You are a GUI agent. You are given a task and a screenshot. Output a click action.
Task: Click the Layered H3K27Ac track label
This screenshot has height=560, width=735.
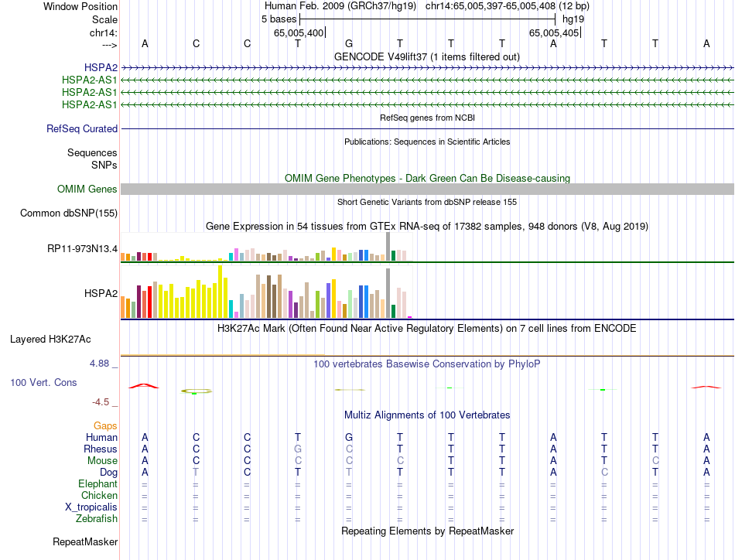(x=50, y=340)
